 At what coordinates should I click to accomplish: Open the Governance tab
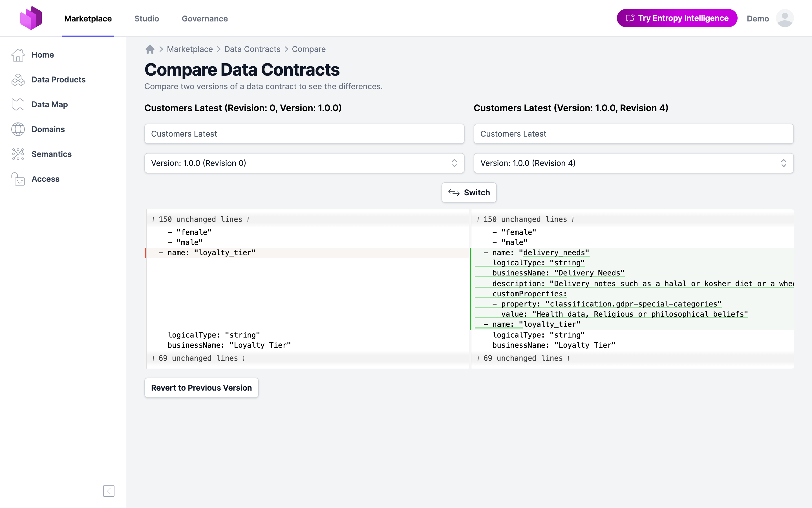coord(205,18)
